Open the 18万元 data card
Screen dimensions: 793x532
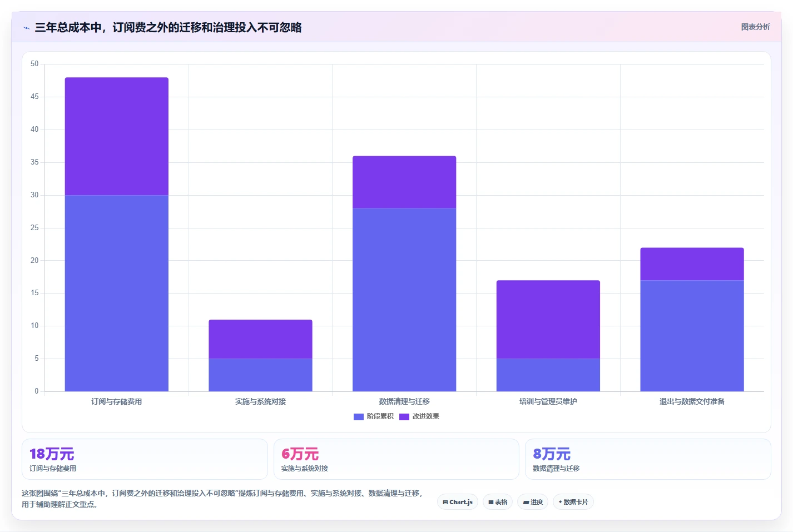click(145, 459)
